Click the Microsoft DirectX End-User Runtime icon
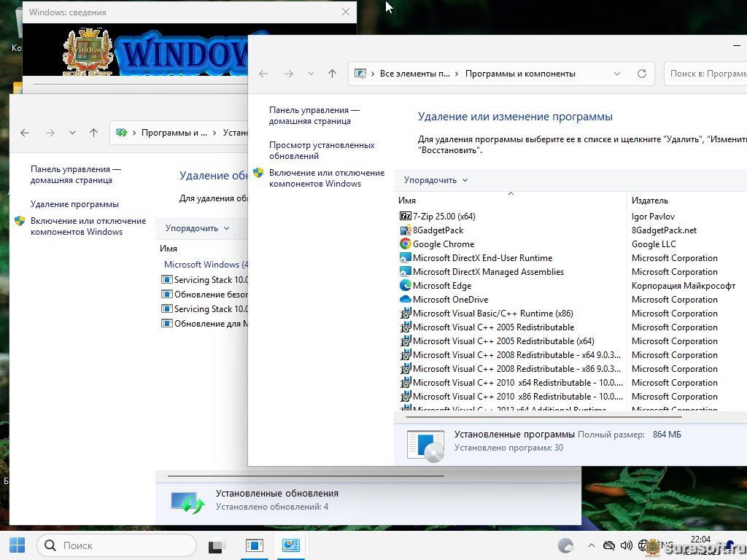The height and width of the screenshot is (560, 747). pos(405,257)
